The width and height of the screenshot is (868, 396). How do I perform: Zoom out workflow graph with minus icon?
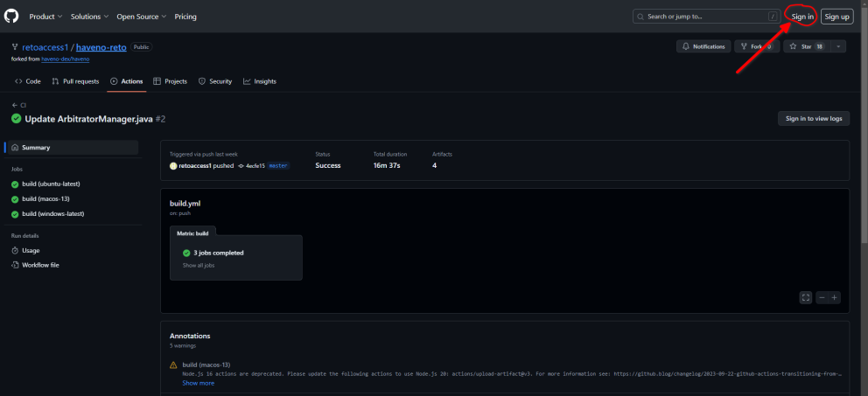(822, 297)
